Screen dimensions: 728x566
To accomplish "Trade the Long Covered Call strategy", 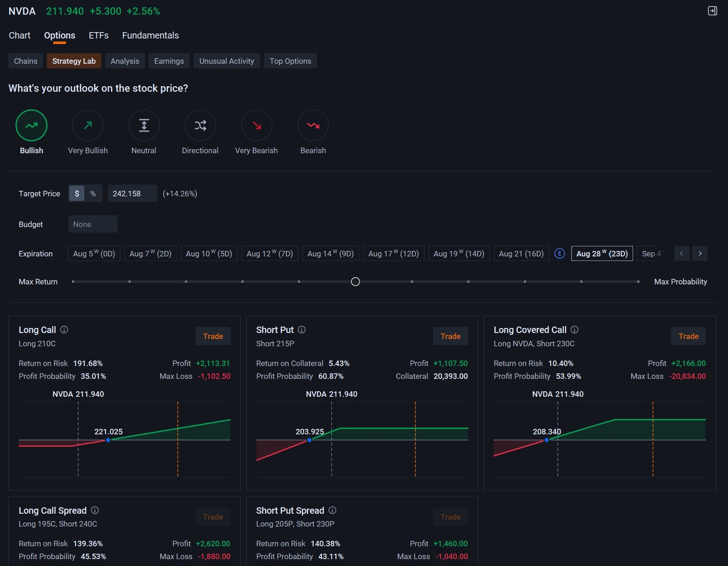I will click(689, 336).
